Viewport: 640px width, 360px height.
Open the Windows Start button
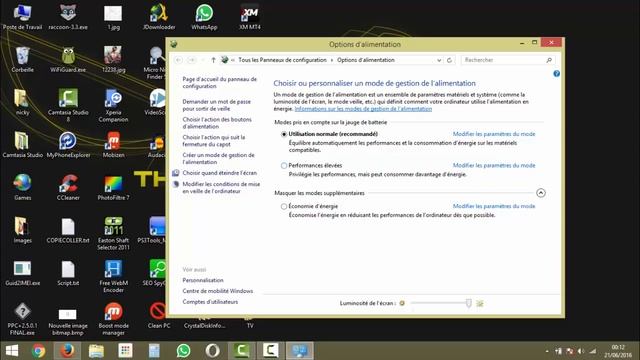point(12,351)
